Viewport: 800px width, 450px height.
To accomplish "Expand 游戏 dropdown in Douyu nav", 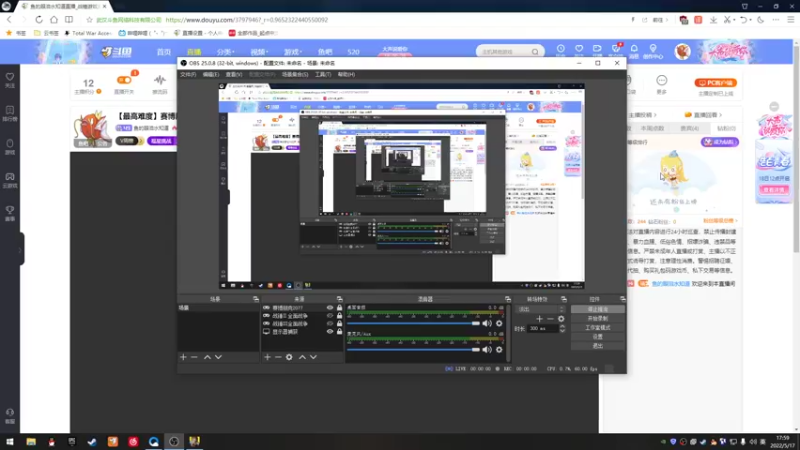I will coord(292,52).
